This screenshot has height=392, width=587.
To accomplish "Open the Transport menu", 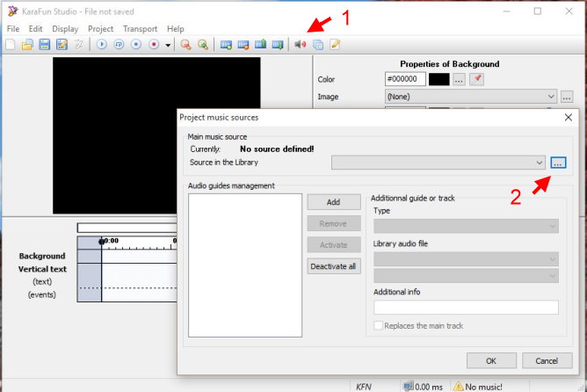I will 140,29.
